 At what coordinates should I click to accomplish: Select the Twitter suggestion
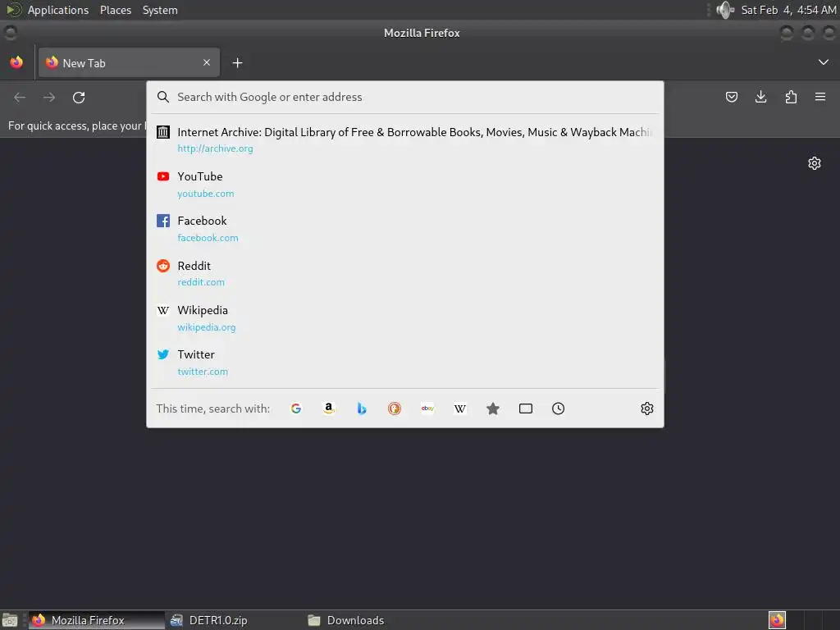(x=405, y=363)
